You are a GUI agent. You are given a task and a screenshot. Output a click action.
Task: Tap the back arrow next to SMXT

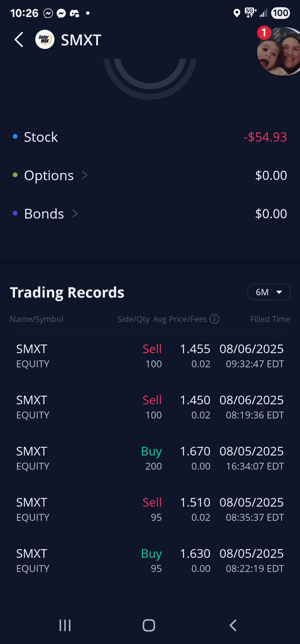(19, 40)
